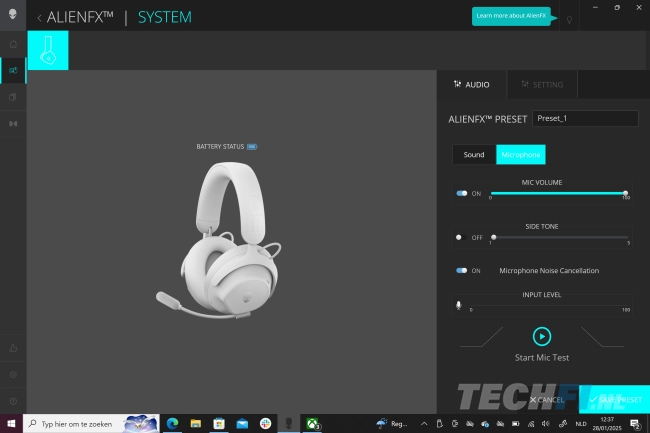Open Microsoft Edge from the taskbar
Viewport: 650px width, 433px height.
click(172, 423)
